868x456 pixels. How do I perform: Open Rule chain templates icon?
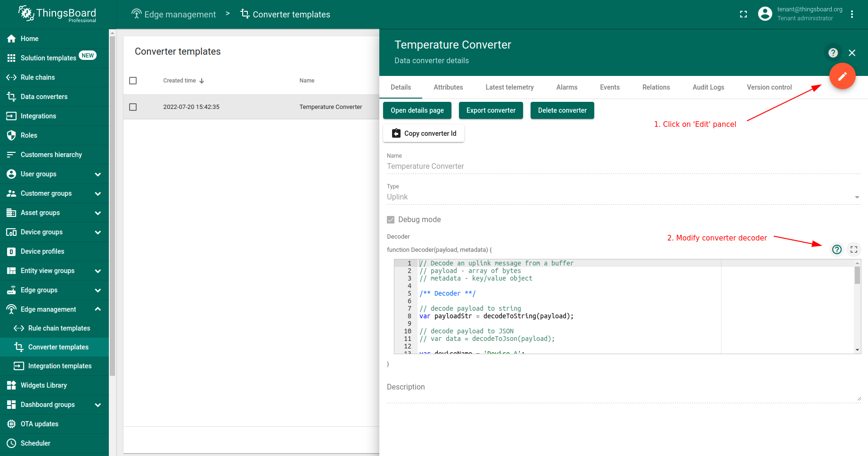(x=19, y=328)
